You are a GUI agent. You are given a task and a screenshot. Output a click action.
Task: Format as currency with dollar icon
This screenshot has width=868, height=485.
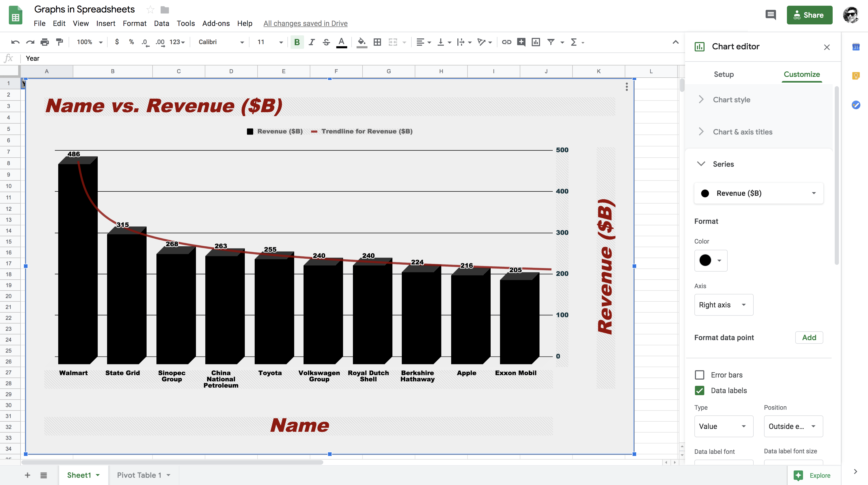click(117, 42)
